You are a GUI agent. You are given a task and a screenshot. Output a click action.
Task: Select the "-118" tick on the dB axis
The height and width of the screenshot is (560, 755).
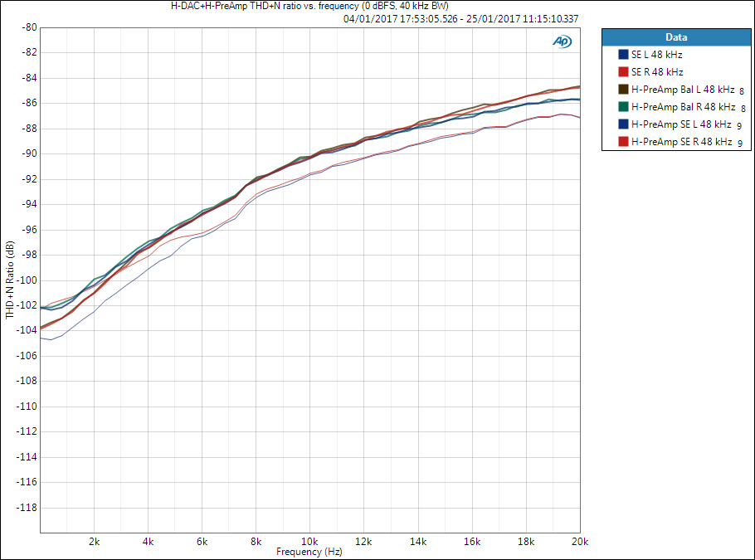pos(27,508)
